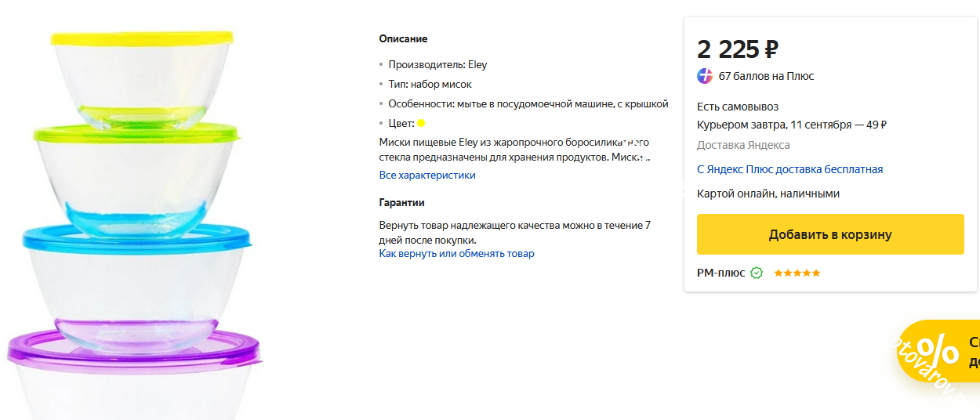Click the 67 баллов на Плюс text

(766, 76)
